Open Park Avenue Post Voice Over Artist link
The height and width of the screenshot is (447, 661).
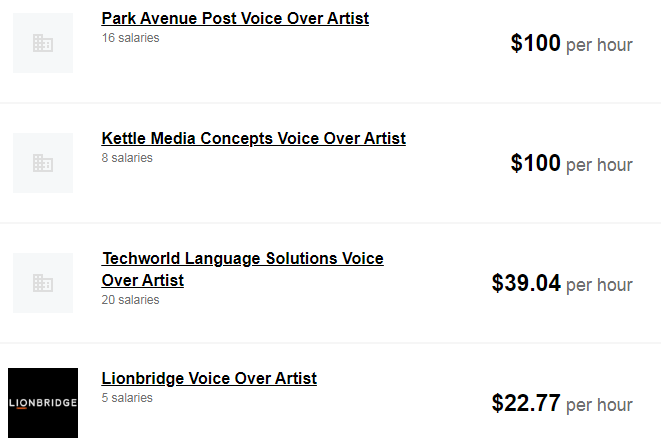click(235, 18)
